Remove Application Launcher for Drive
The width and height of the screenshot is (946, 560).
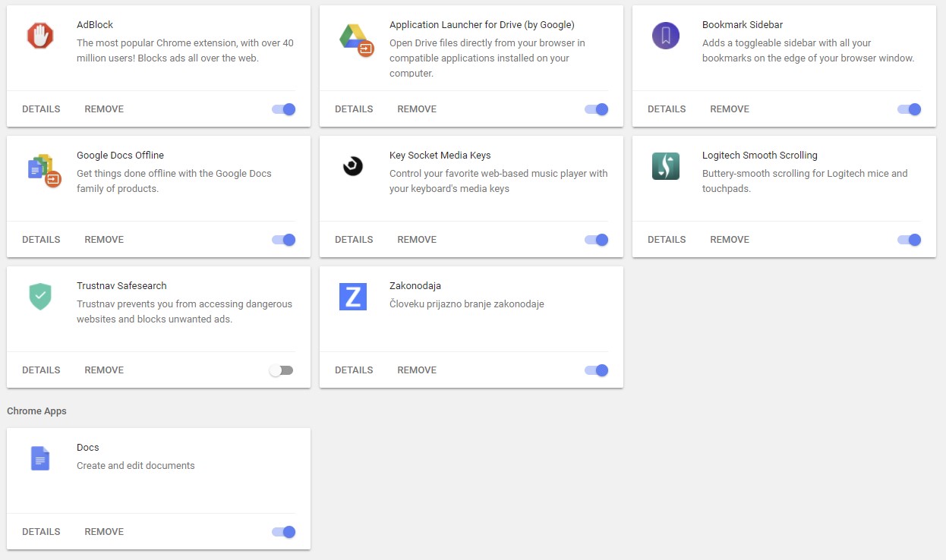(417, 109)
